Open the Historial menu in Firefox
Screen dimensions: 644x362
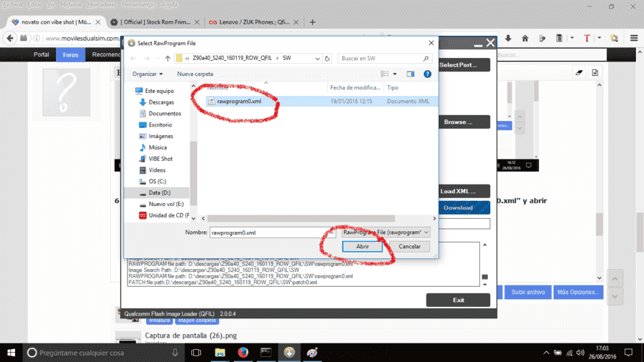[x=71, y=4]
